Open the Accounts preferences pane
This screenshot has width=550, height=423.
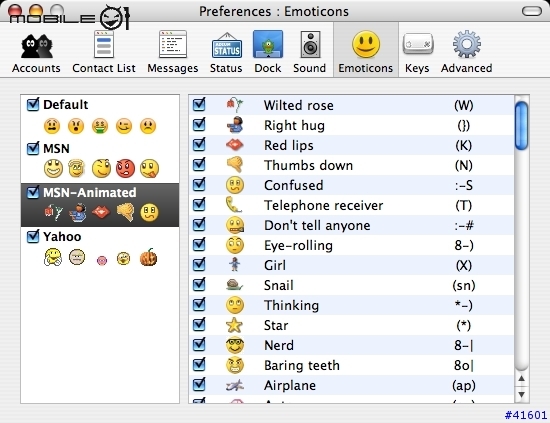coord(36,53)
